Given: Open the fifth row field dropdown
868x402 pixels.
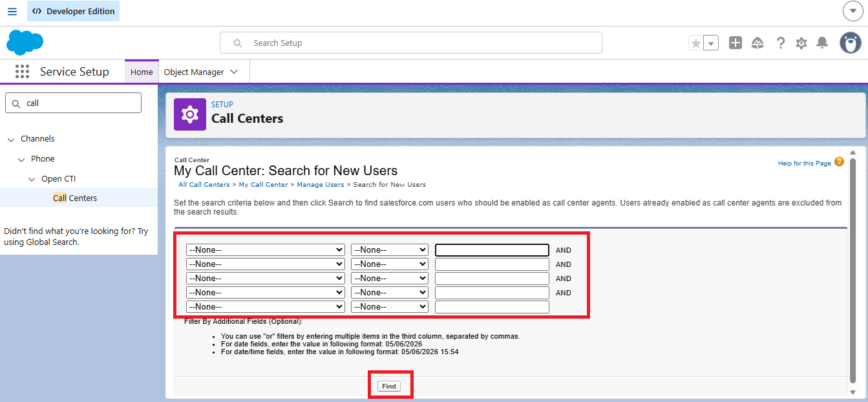Looking at the screenshot, I should click(x=265, y=307).
